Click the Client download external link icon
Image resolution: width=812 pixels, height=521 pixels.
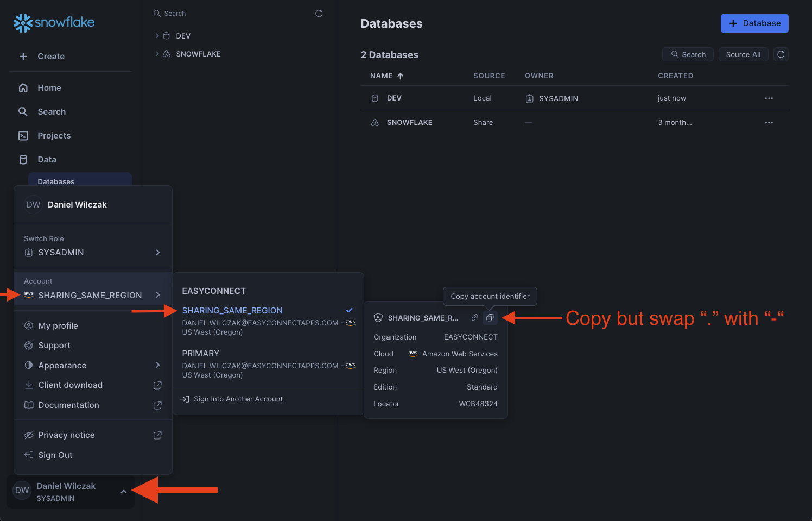pyautogui.click(x=157, y=385)
